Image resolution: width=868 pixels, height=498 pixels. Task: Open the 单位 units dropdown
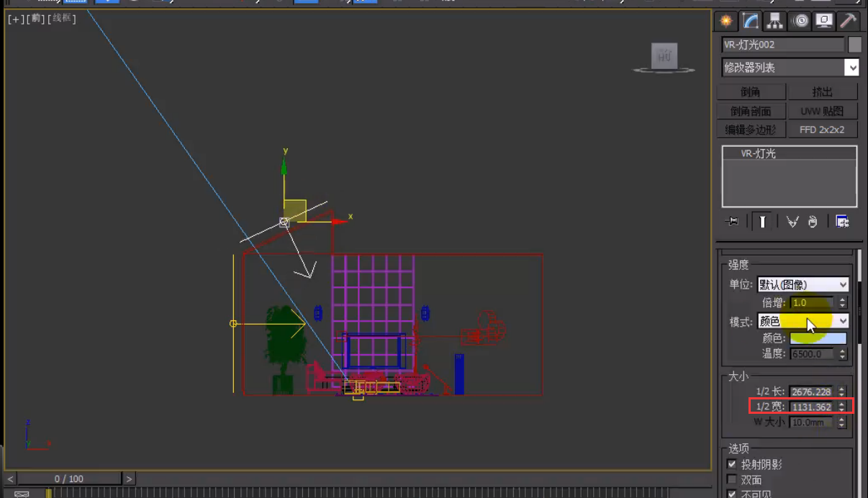(x=803, y=284)
